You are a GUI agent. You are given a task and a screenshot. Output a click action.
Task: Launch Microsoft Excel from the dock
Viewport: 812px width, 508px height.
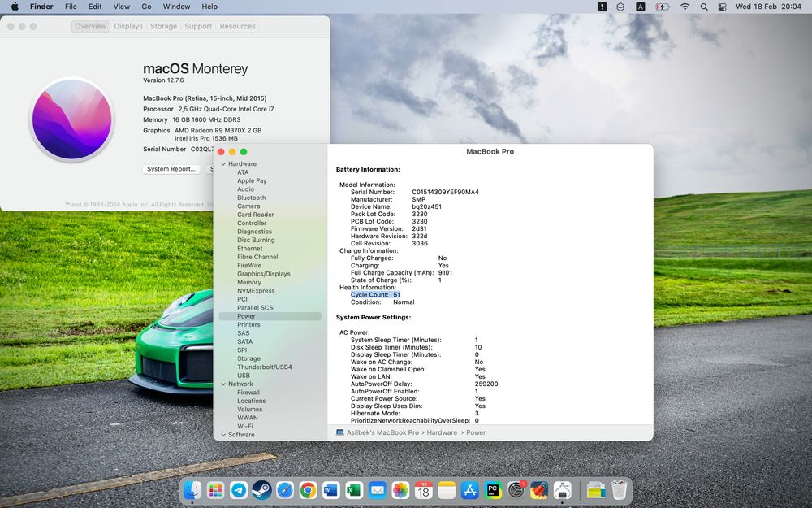coord(354,490)
